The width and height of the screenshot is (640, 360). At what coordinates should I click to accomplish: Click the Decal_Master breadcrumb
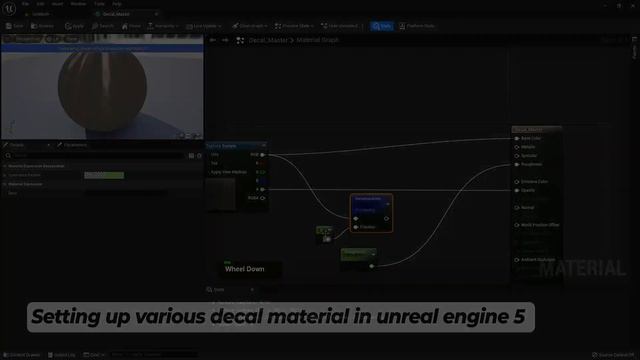pos(268,40)
